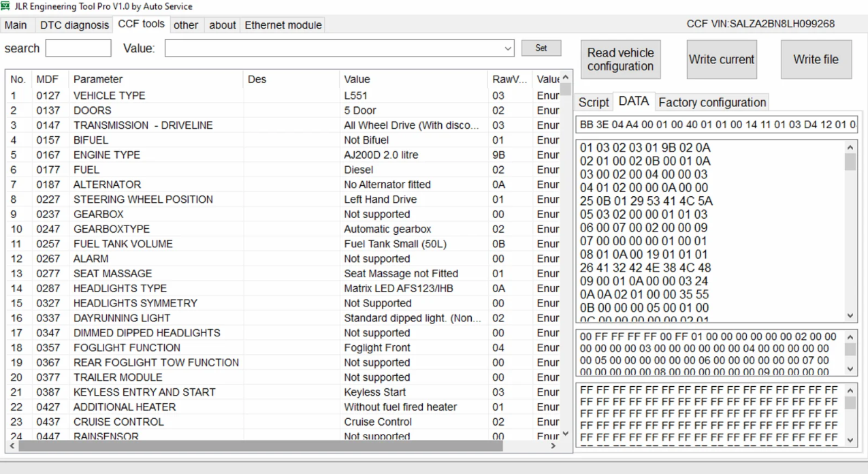Click hex line '26 41 32 42 4E 38 4C 48'
Screen dimensions: 868x474
[x=645, y=268]
